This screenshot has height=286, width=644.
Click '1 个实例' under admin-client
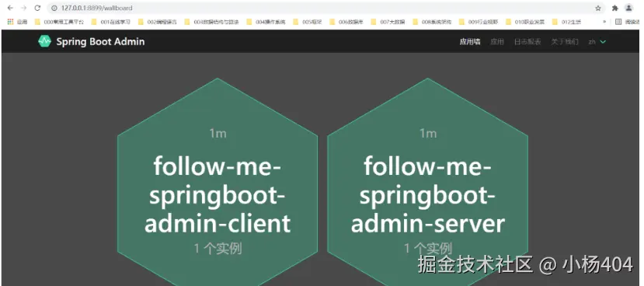click(218, 248)
